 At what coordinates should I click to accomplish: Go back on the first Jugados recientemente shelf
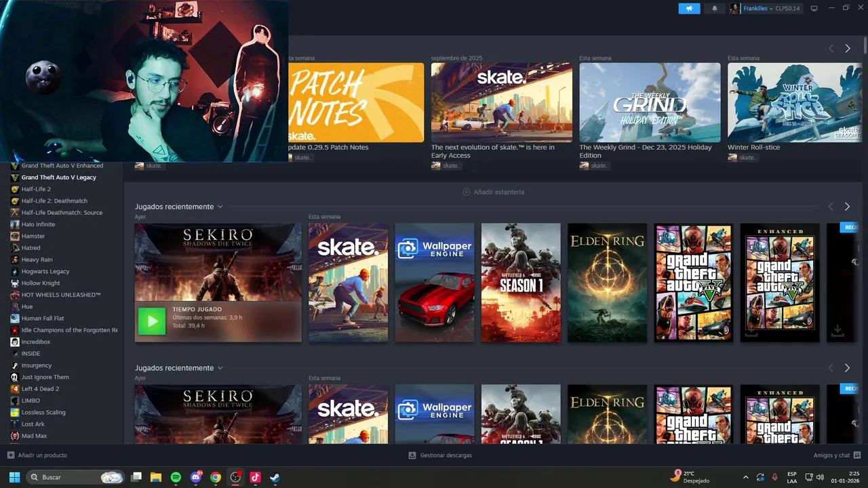click(x=831, y=207)
